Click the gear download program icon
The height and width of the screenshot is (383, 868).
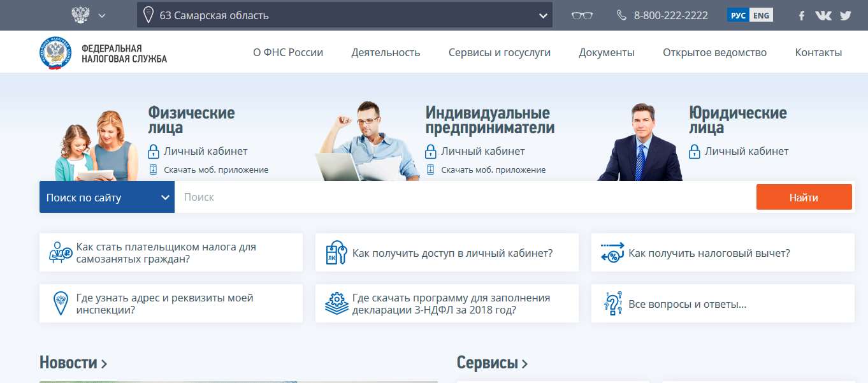[x=336, y=303]
